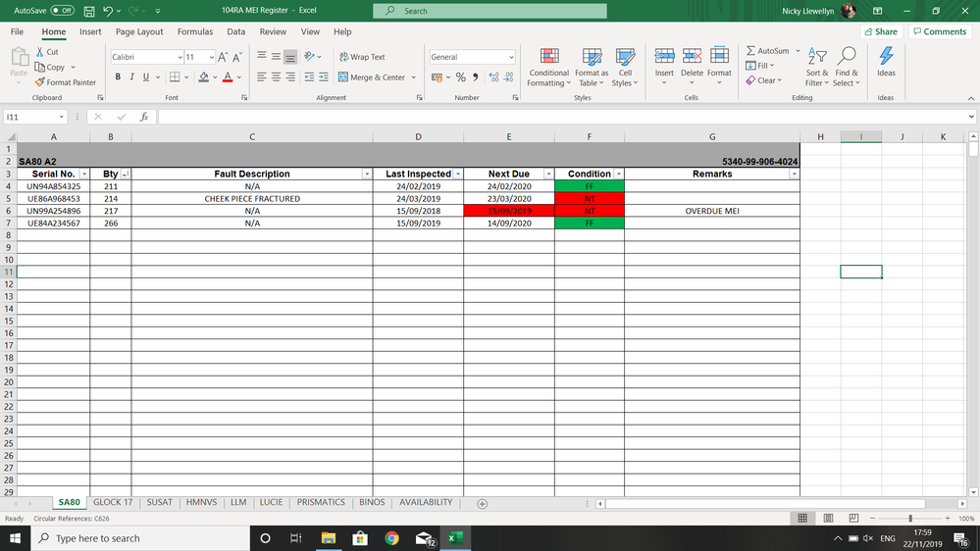The width and height of the screenshot is (980, 551).
Task: Click Merge & Center
Action: 372,77
